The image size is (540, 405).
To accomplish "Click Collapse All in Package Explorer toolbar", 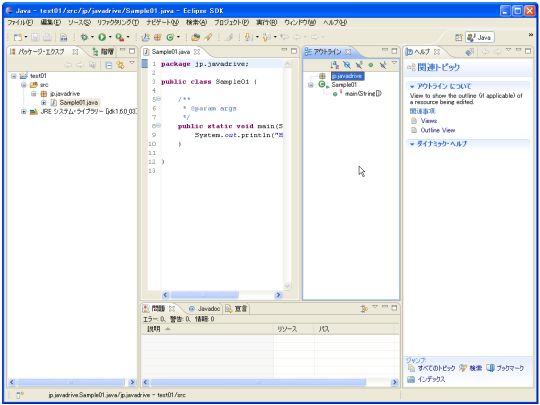I will (108, 65).
